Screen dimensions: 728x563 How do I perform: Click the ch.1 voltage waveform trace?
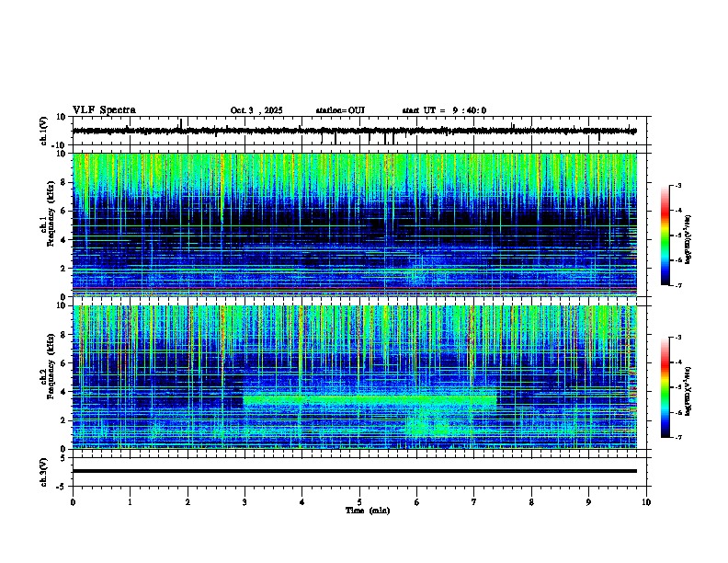click(x=354, y=131)
